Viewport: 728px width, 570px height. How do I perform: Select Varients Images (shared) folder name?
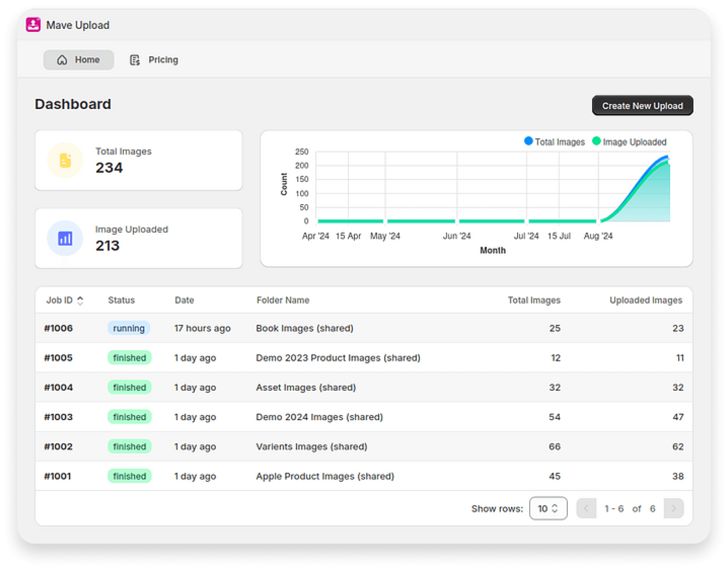pos(311,447)
